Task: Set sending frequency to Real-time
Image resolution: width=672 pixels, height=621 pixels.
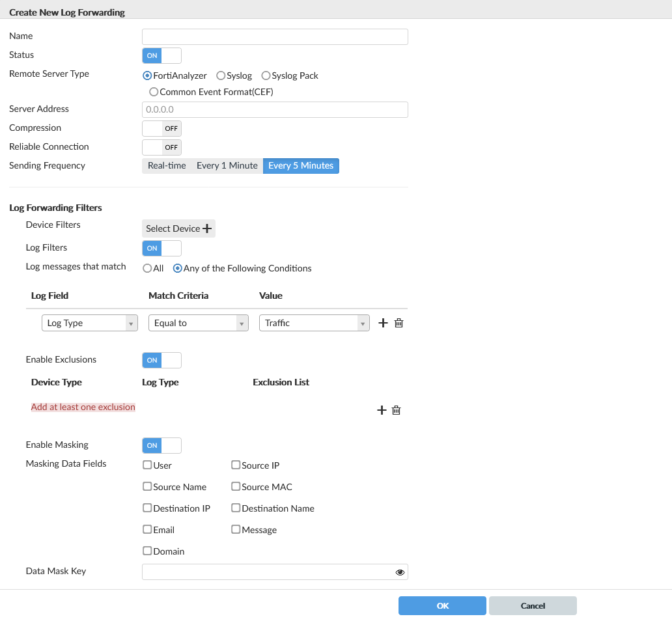Action: [x=167, y=166]
